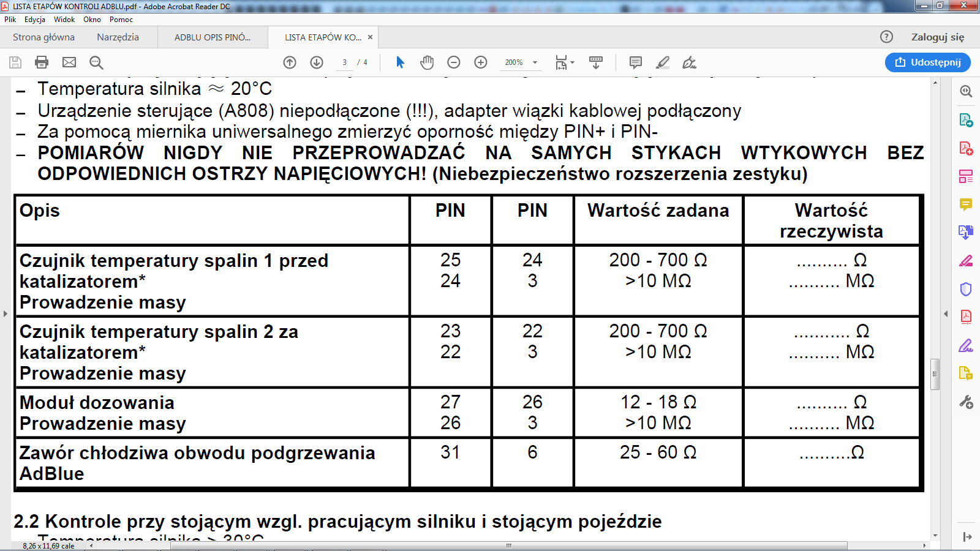Screen dimensions: 980x551
Task: Send file by email envelope icon
Action: coord(69,62)
